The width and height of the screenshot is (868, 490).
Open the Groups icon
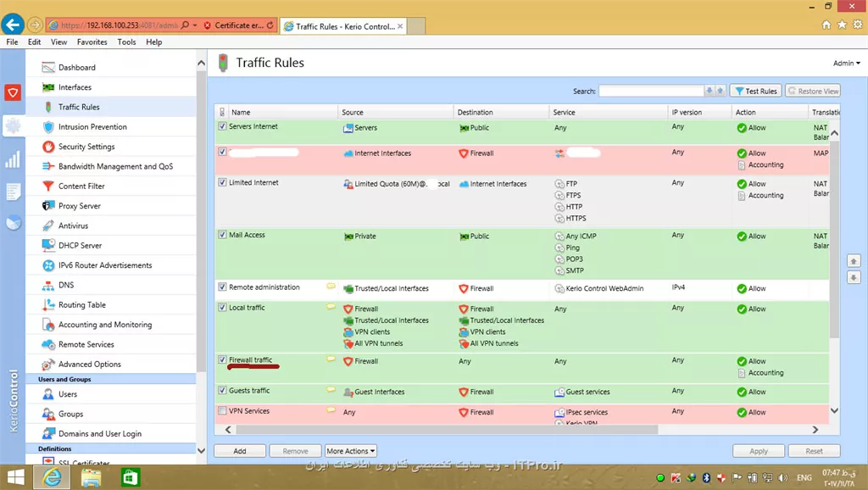[x=48, y=415]
